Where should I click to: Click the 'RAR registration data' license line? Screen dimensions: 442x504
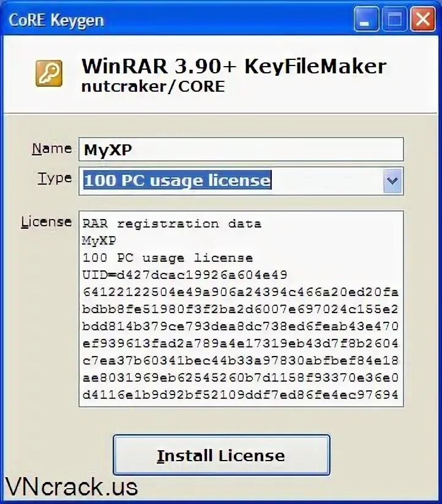pos(172,224)
